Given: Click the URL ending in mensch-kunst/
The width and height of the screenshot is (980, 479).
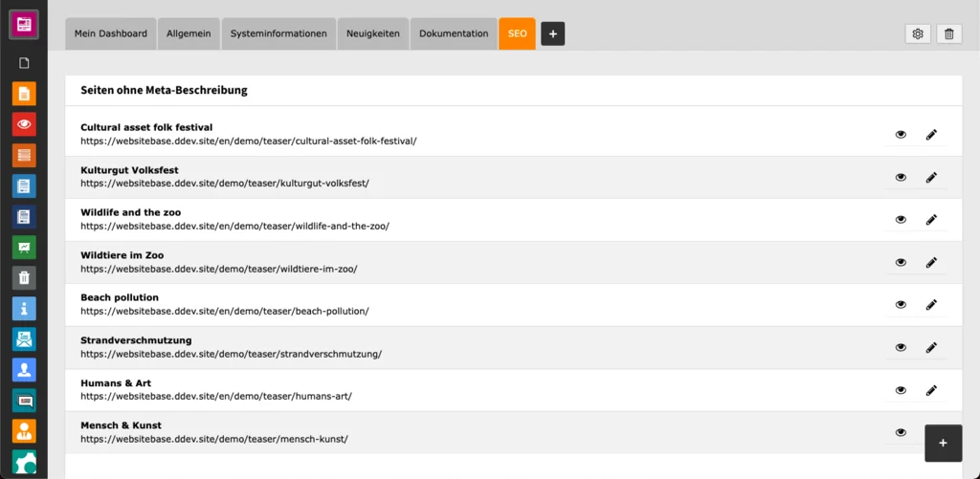Looking at the screenshot, I should [x=214, y=439].
